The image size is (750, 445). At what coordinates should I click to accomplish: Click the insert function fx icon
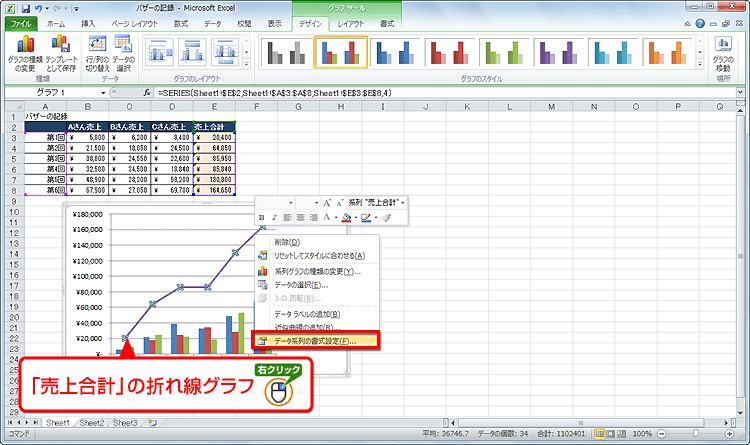click(x=147, y=92)
